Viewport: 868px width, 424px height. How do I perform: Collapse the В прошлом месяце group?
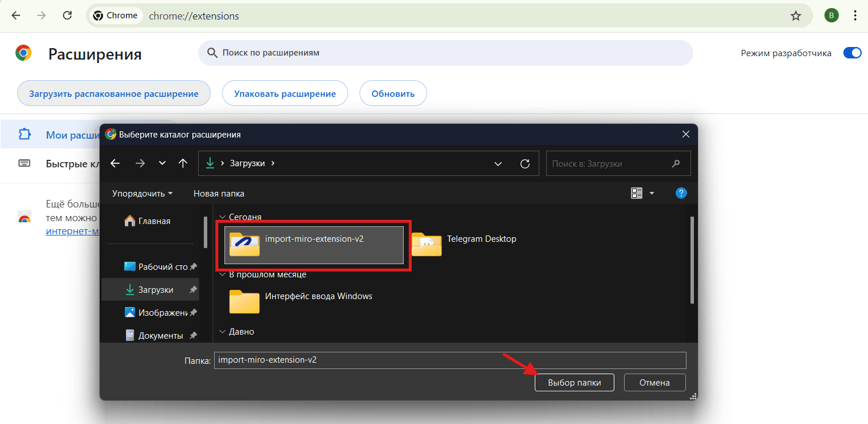(222, 274)
